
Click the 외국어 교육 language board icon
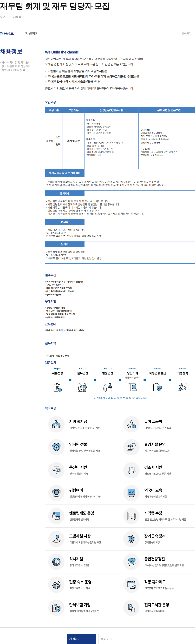131,493
